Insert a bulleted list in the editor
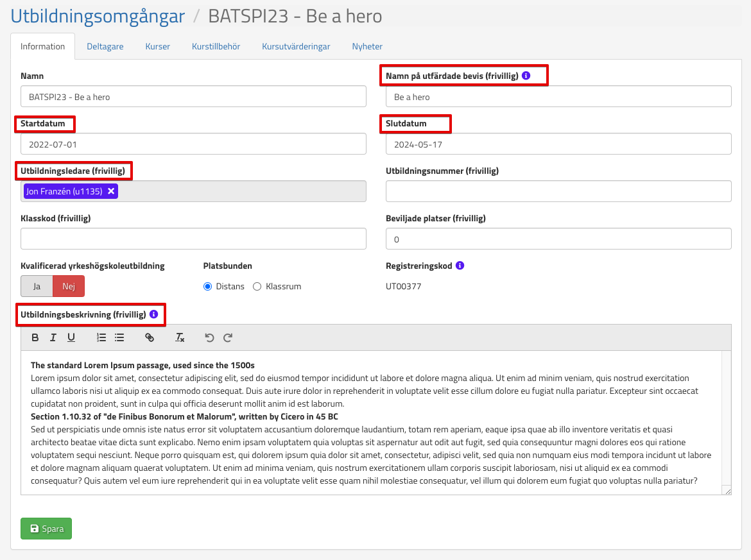 [119, 337]
